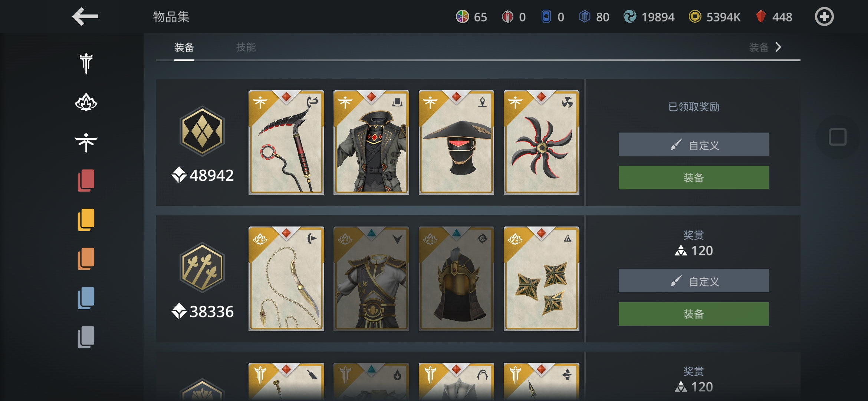
Task: Click 自定义 for the 48942 set
Action: coord(694,144)
